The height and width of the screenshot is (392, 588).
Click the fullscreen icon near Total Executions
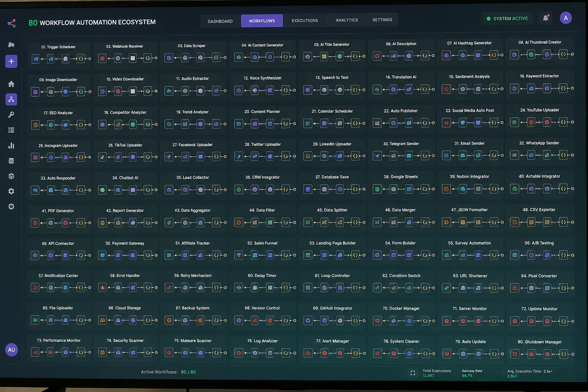(413, 373)
